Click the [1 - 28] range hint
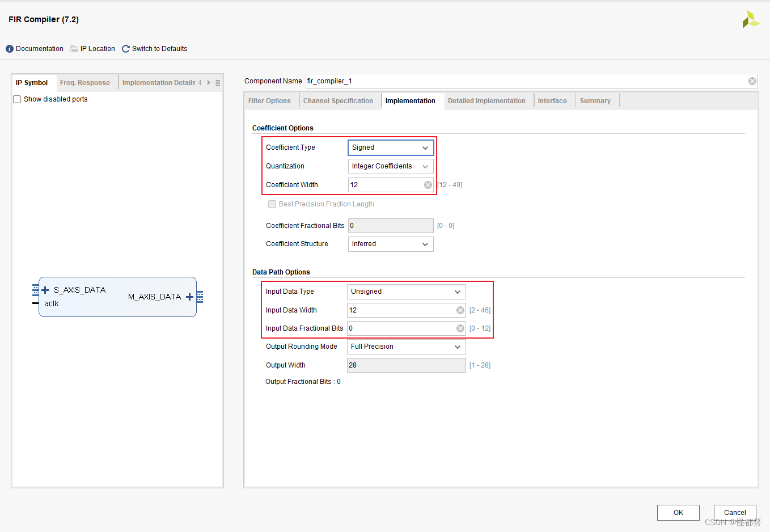Image resolution: width=770 pixels, height=532 pixels. [480, 365]
